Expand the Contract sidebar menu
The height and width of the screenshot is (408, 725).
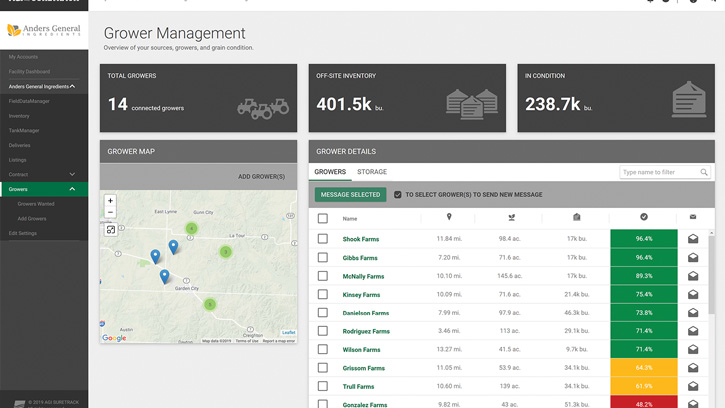[x=72, y=174]
